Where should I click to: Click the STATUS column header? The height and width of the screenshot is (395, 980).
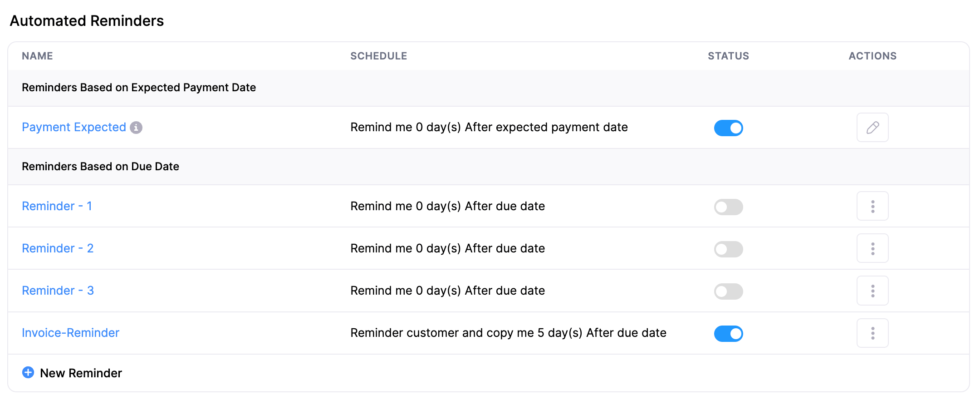tap(728, 55)
